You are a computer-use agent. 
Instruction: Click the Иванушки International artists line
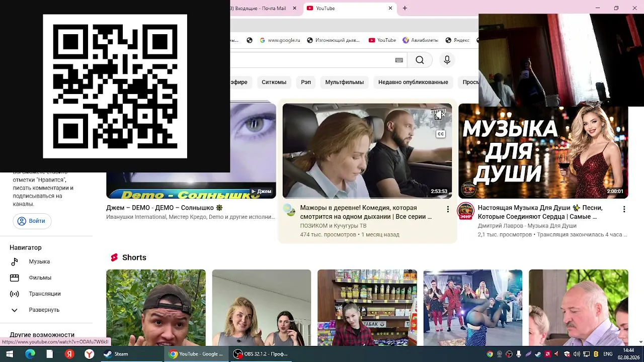pyautogui.click(x=191, y=217)
